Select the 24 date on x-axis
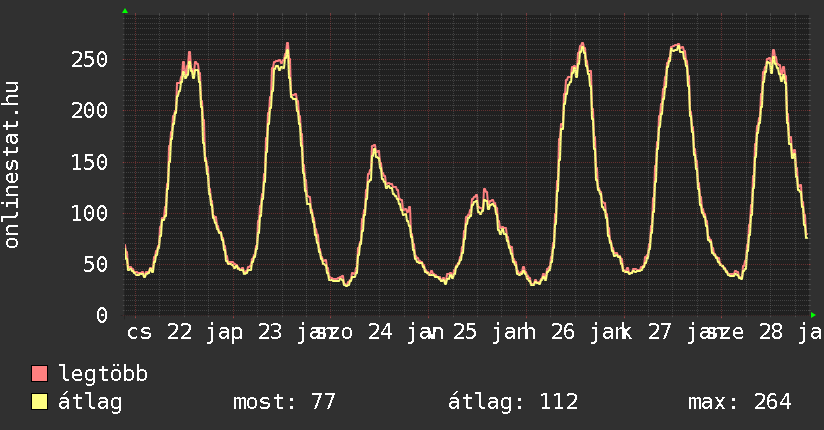Image resolution: width=824 pixels, height=430 pixels. pyautogui.click(x=380, y=332)
